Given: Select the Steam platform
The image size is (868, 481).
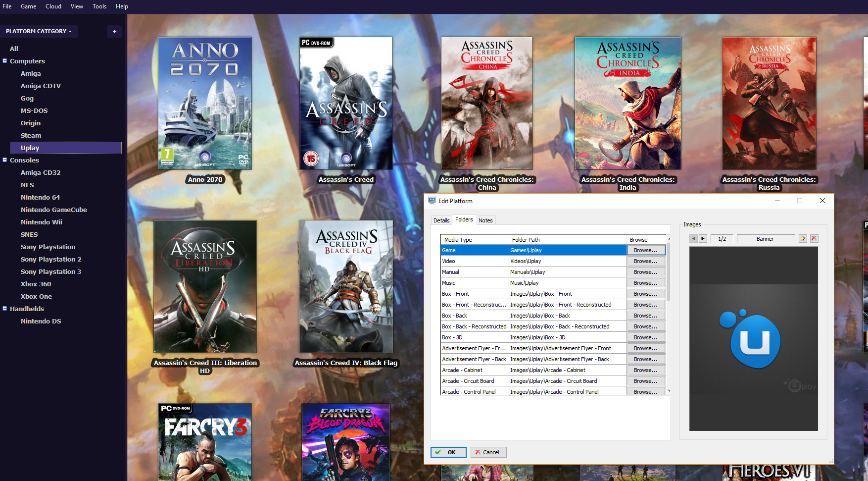Looking at the screenshot, I should tap(31, 135).
